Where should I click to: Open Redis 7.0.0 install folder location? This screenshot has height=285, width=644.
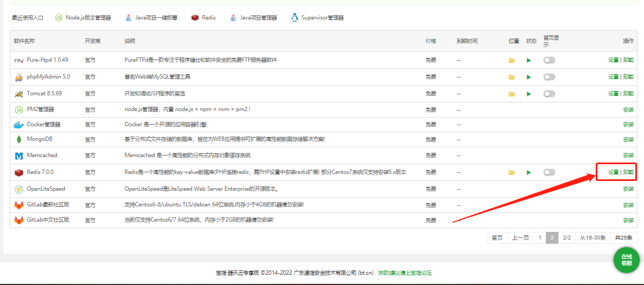pyautogui.click(x=511, y=173)
